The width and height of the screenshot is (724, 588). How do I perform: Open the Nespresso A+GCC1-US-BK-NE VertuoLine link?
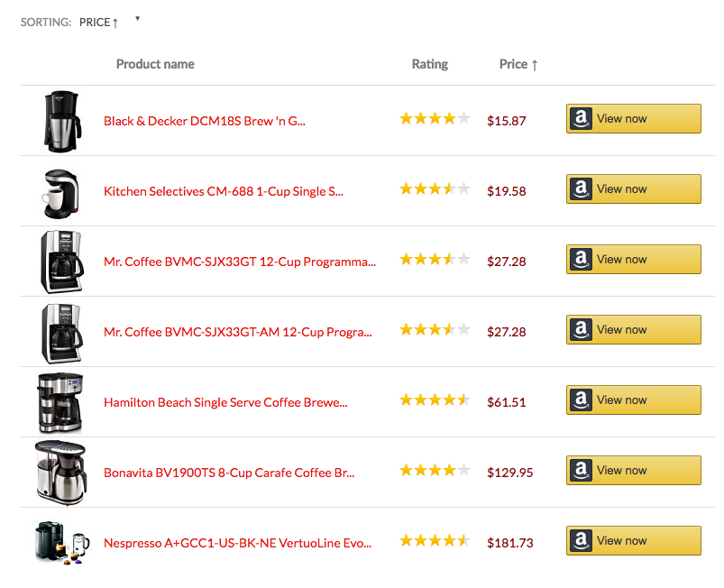click(237, 543)
